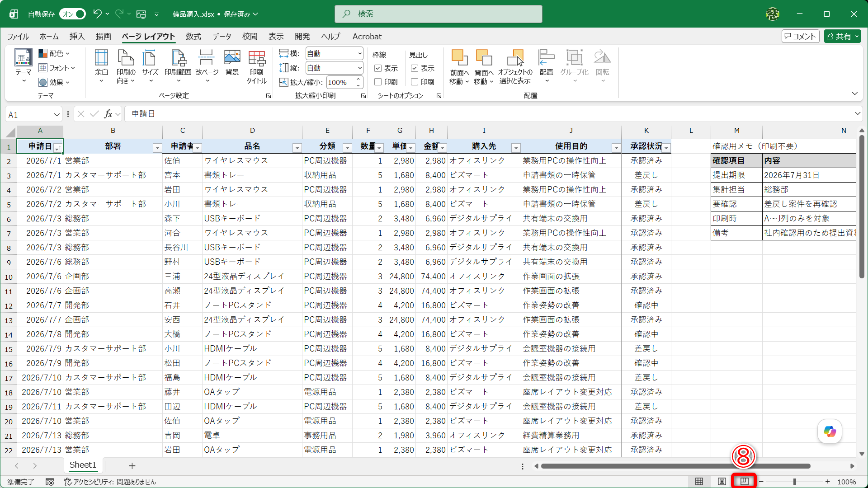
Task: Click Print Titles (印刷タイトル) icon
Action: [257, 66]
